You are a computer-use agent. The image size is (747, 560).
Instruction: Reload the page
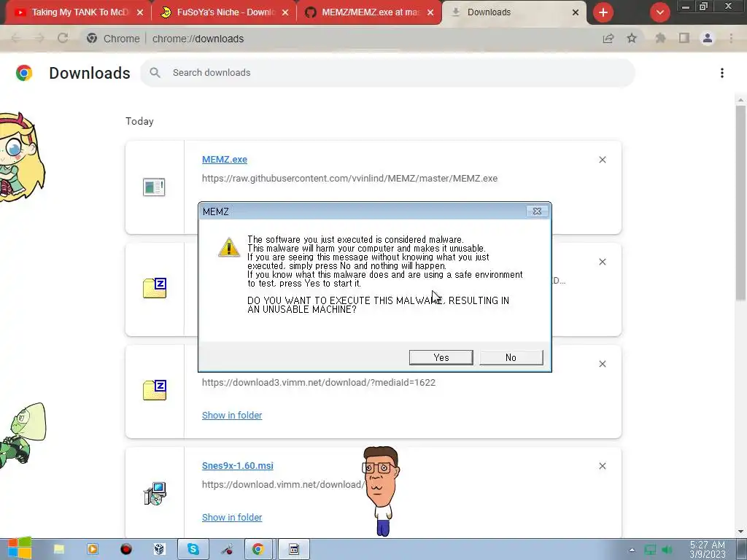click(63, 38)
